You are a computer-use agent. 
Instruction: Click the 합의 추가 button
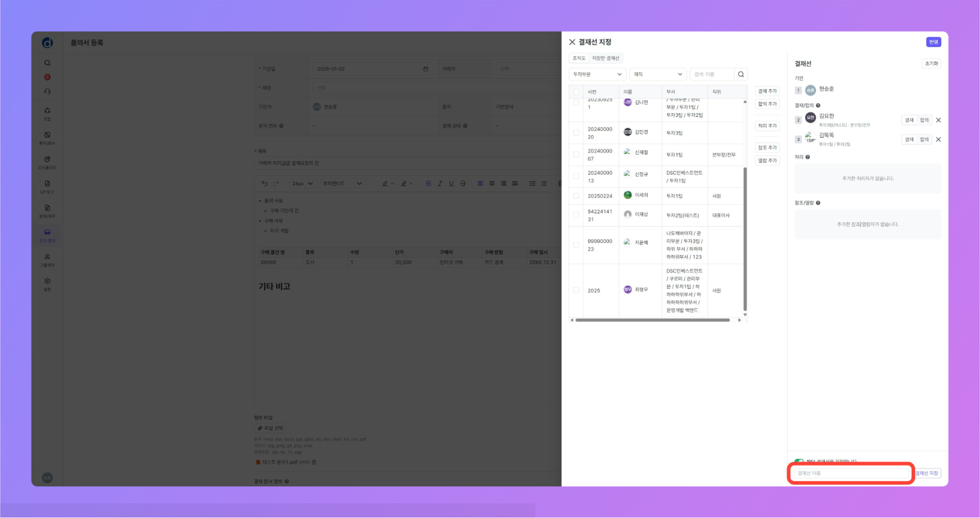pos(767,104)
